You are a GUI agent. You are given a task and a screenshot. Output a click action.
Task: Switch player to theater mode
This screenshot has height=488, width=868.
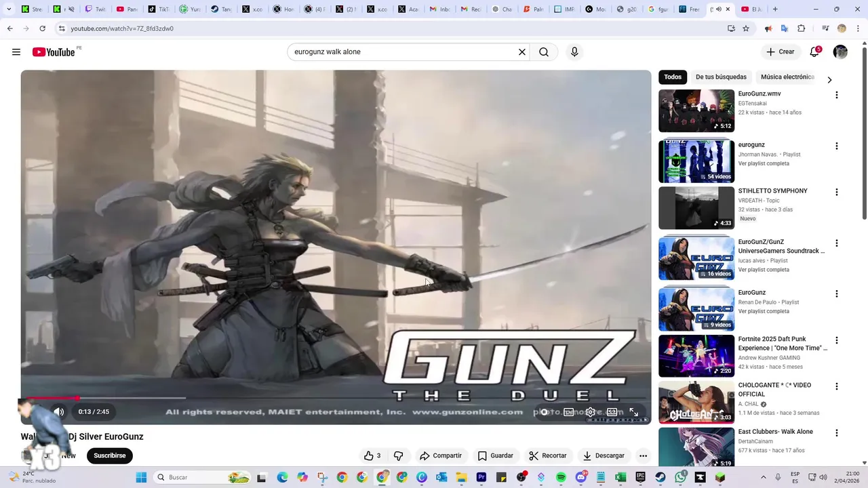[612, 411]
